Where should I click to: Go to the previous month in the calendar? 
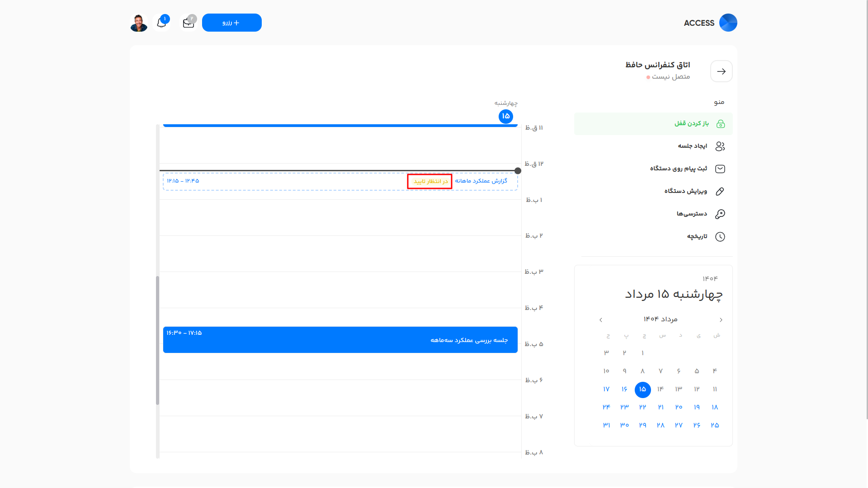click(721, 319)
